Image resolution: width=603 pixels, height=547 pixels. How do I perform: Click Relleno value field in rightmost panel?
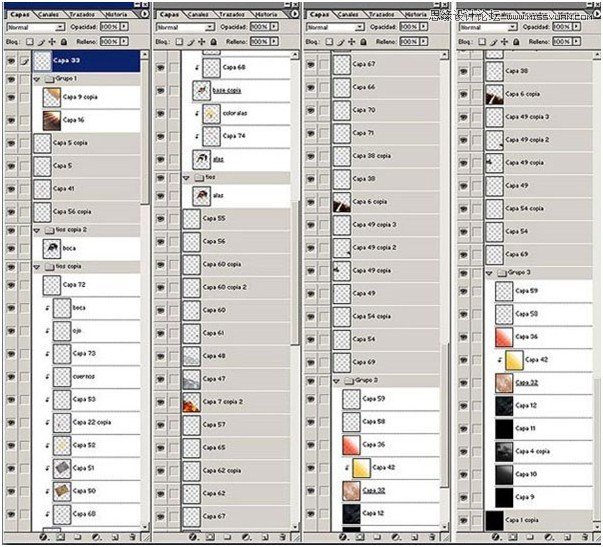pos(561,42)
